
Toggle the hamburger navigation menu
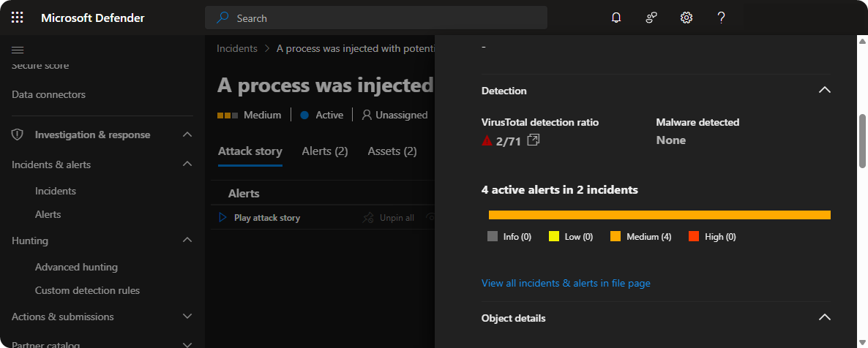[x=18, y=50]
